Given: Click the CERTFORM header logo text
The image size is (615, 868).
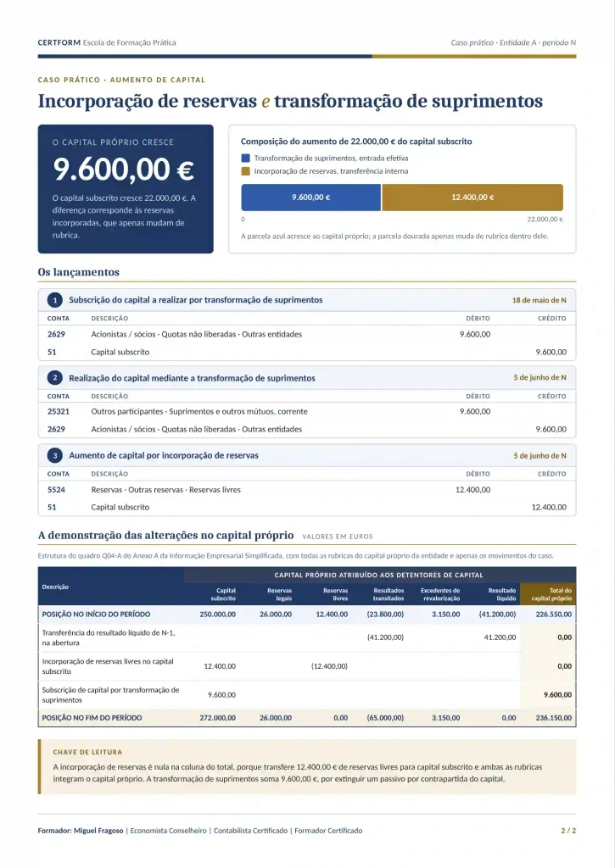Looking at the screenshot, I should tap(59, 42).
